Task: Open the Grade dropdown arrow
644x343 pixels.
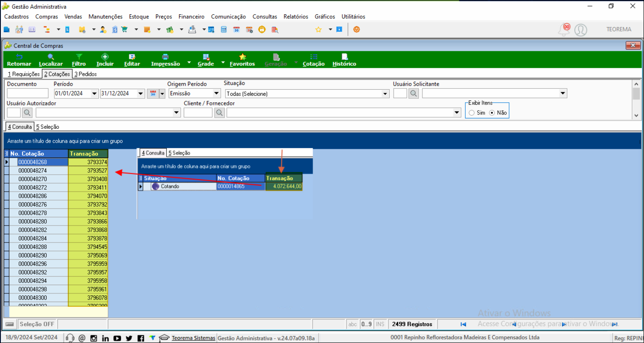Action: tap(223, 63)
